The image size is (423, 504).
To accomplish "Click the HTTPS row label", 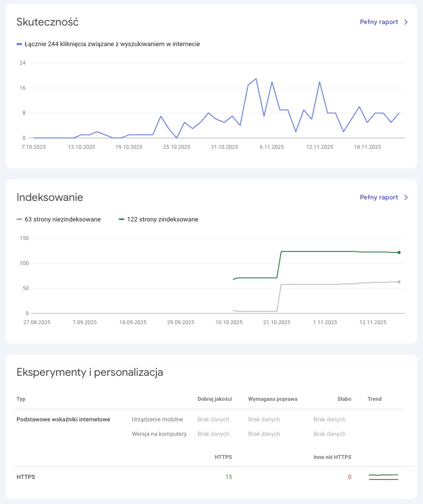I will [x=26, y=477].
